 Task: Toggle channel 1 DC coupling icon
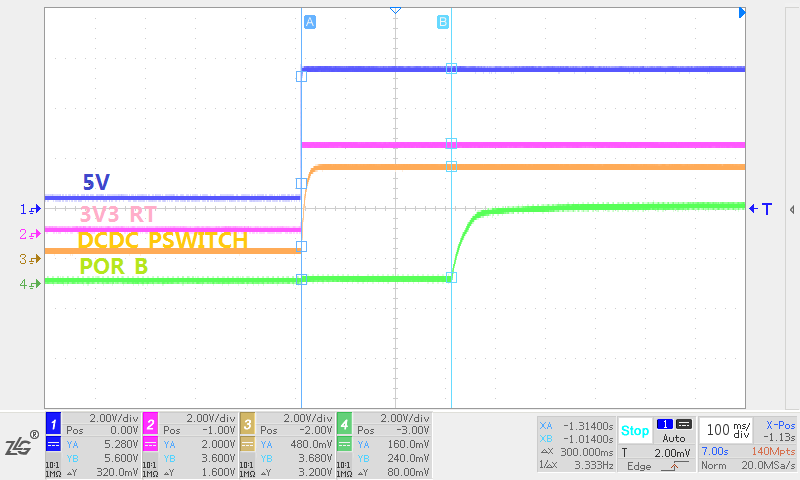click(x=54, y=444)
